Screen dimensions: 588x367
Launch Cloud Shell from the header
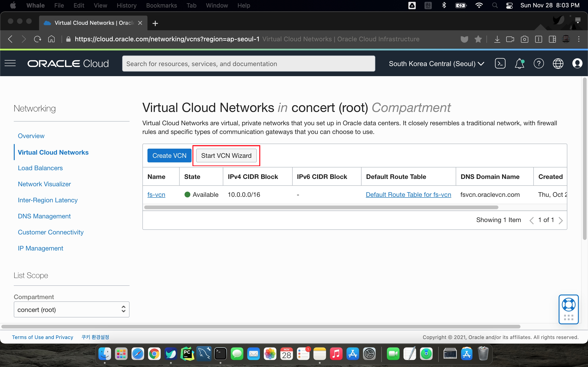click(500, 64)
